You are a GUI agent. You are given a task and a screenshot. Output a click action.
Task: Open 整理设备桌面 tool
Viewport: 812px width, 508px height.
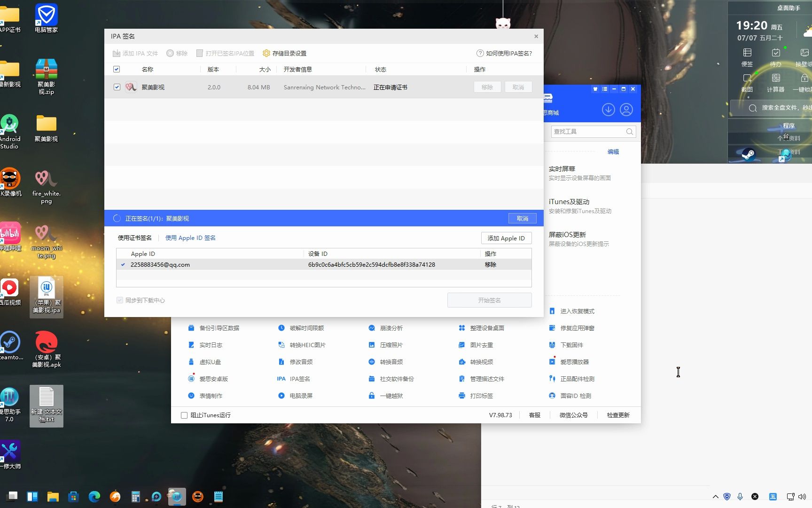482,328
